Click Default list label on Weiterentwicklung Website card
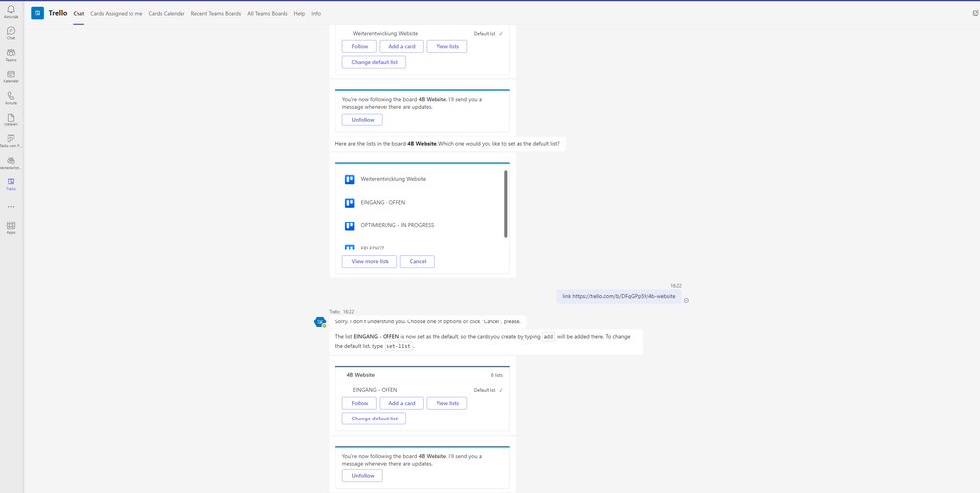 click(485, 33)
